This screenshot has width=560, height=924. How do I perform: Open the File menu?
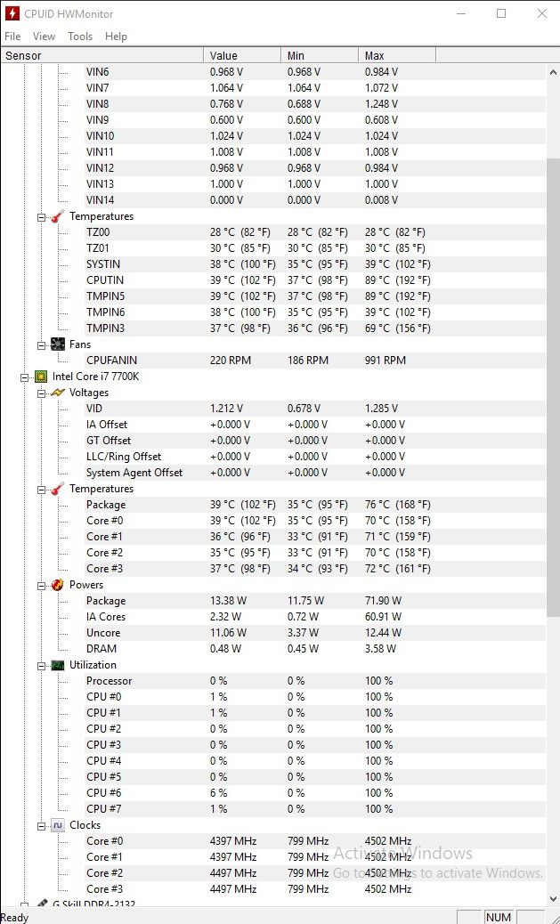[x=12, y=36]
